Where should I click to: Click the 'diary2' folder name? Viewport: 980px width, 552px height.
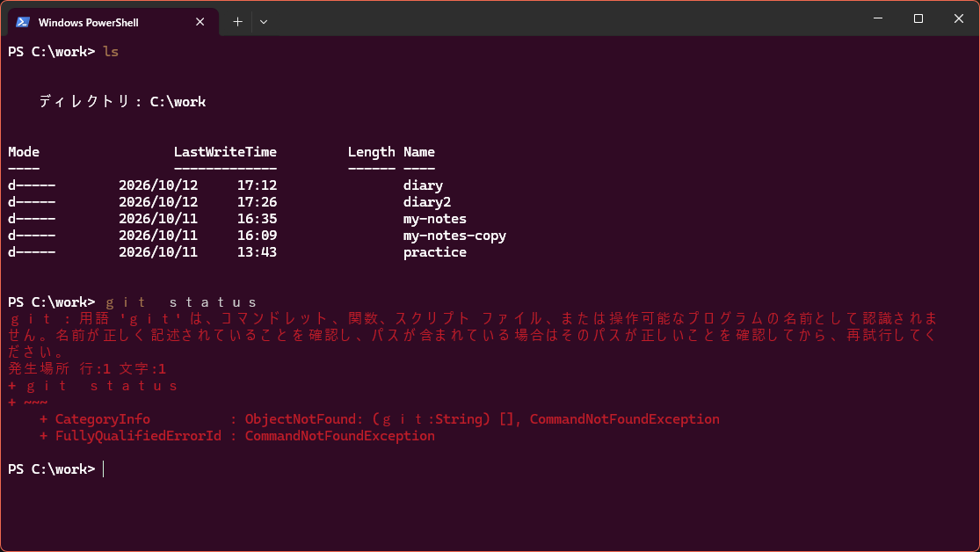(x=427, y=202)
